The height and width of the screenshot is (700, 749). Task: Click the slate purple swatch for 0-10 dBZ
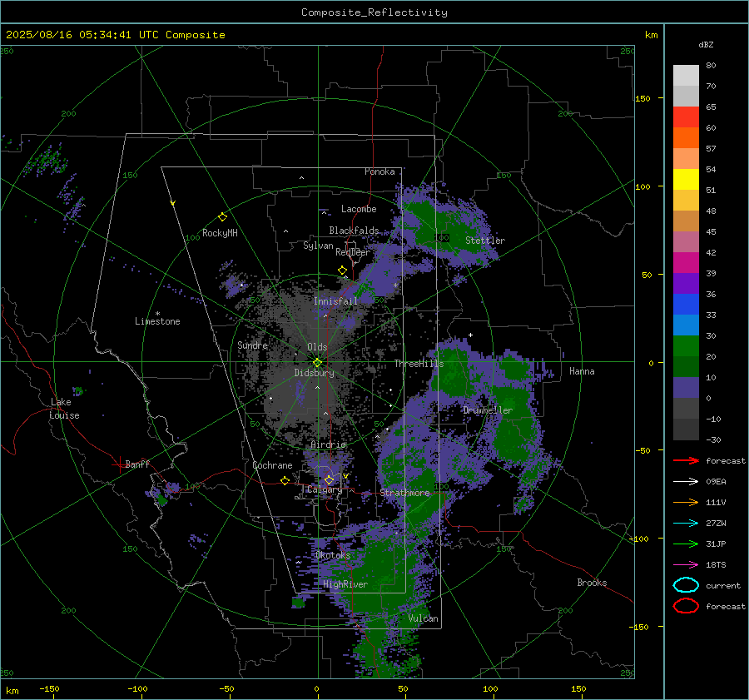(x=686, y=388)
